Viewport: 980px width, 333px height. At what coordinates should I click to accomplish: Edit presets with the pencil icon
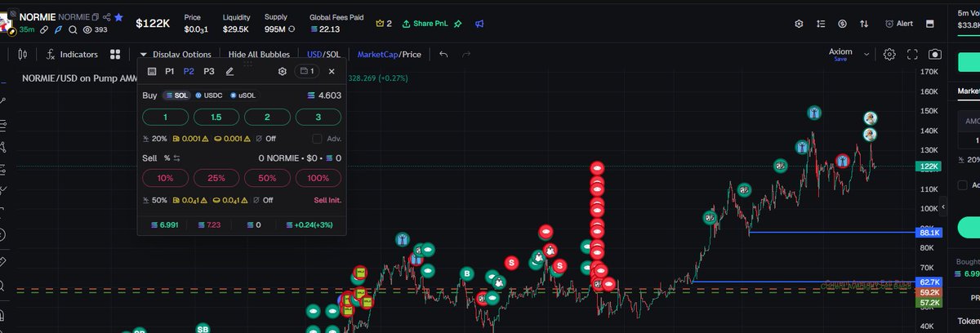pyautogui.click(x=229, y=72)
